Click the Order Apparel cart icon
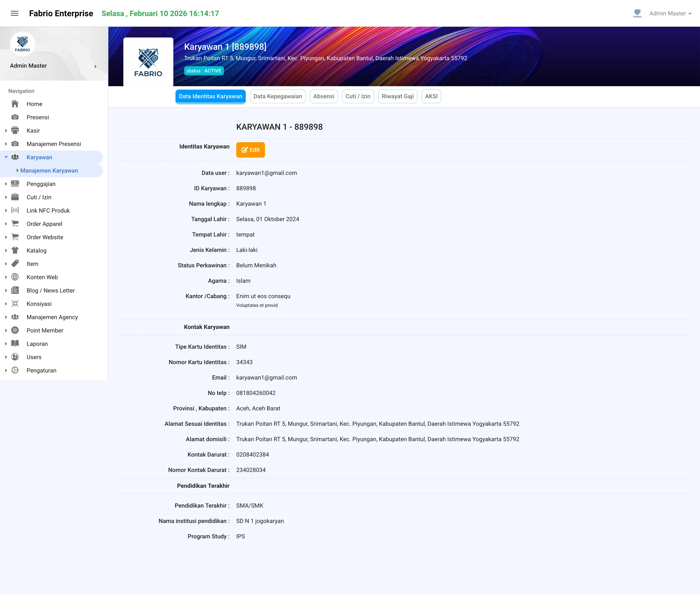This screenshot has width=700, height=595. 15,224
